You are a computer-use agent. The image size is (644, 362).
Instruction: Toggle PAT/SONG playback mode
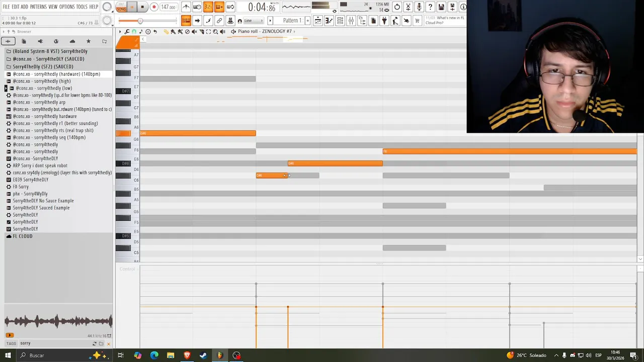click(x=121, y=7)
